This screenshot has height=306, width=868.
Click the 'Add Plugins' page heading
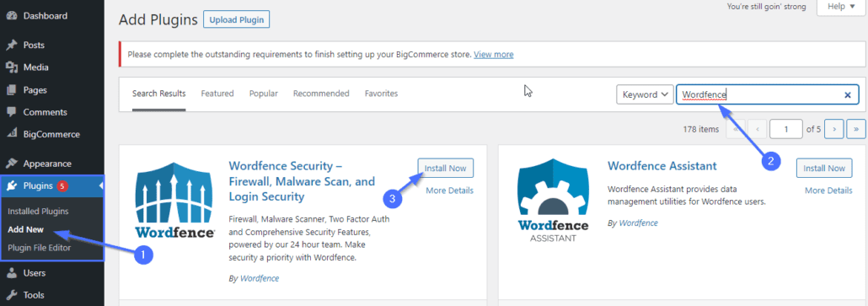[158, 20]
